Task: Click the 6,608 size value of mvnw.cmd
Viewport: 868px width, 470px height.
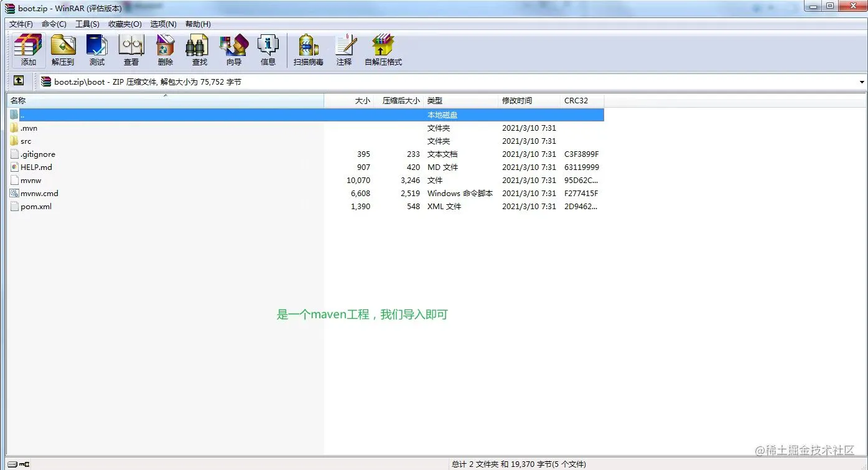Action: point(360,193)
